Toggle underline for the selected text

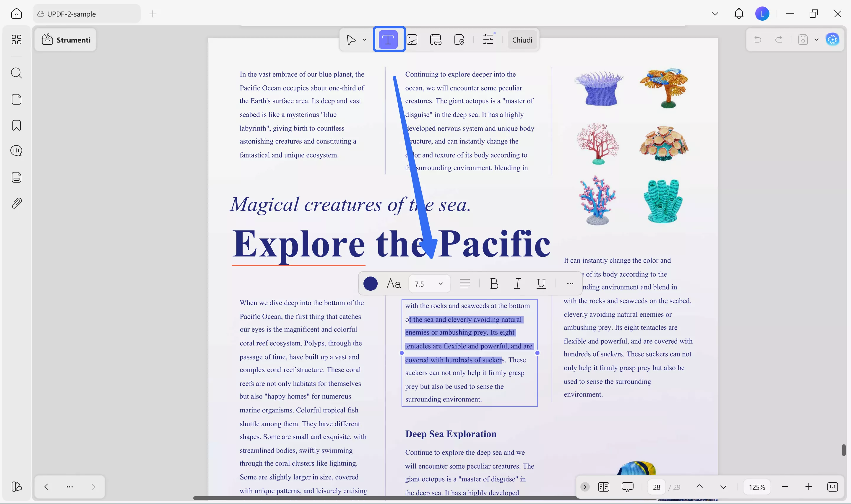(541, 284)
